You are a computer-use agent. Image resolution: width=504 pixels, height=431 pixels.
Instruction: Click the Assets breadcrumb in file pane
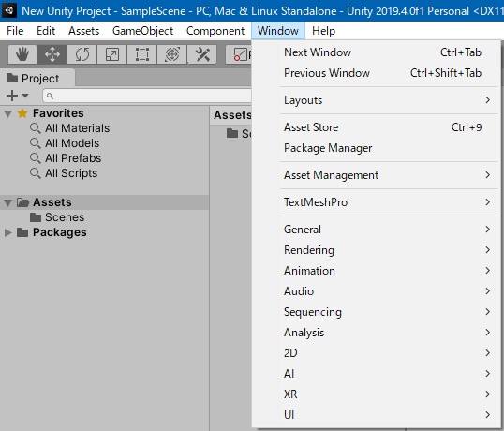(232, 114)
